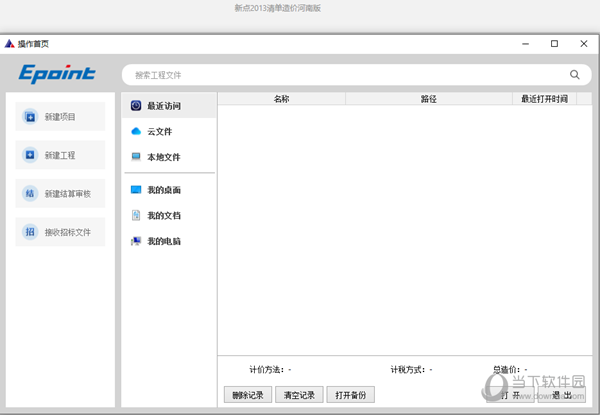
Task: Switch to 本地文件
Action: pyautogui.click(x=169, y=157)
